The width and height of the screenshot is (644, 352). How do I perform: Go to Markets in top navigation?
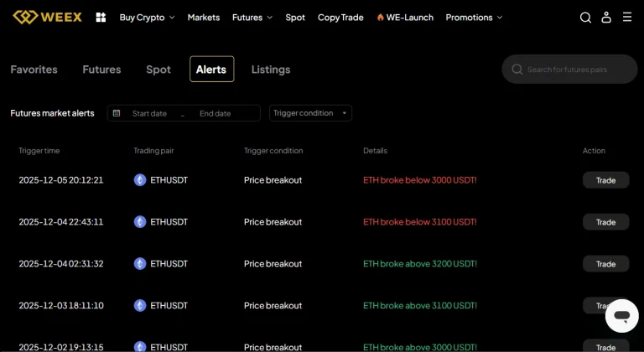(204, 18)
